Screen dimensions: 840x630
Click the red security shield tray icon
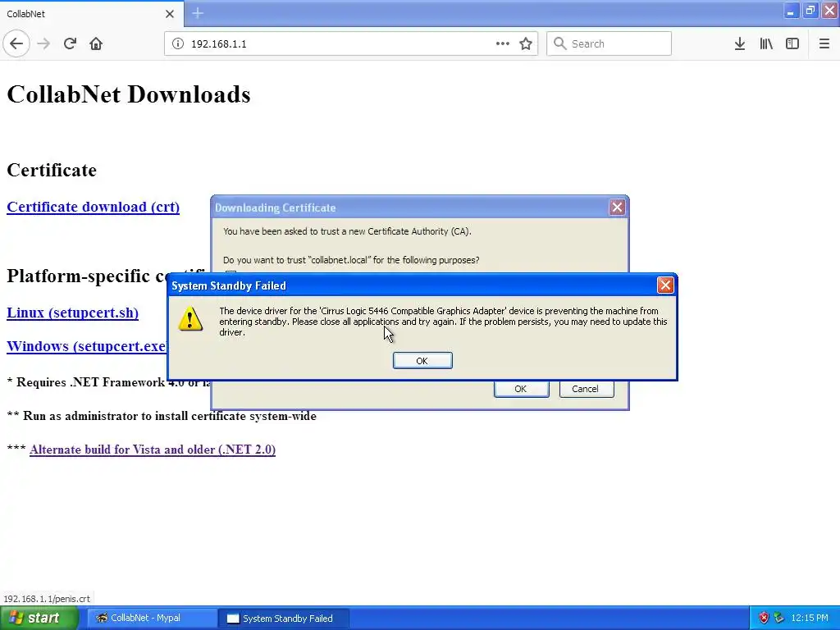[764, 619]
